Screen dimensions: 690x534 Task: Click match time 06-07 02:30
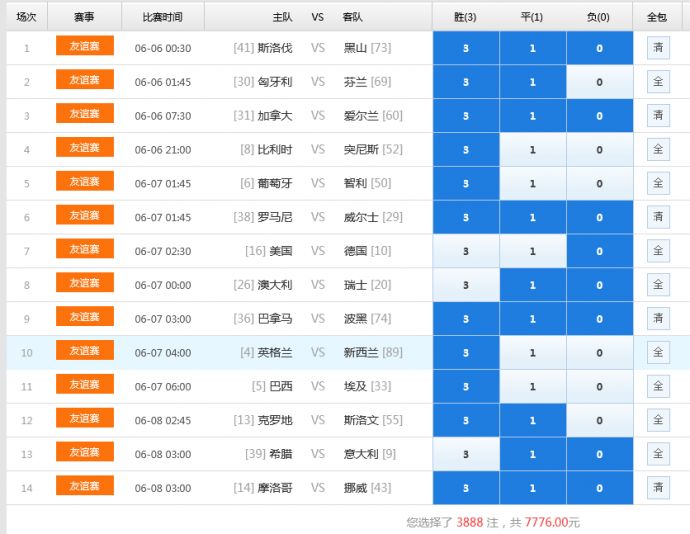(163, 251)
